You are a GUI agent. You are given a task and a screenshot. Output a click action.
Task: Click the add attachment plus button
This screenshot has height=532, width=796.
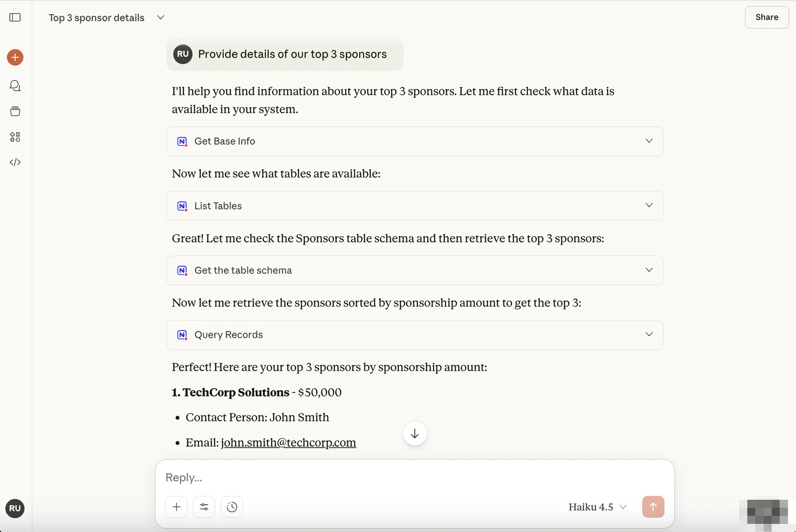177,507
